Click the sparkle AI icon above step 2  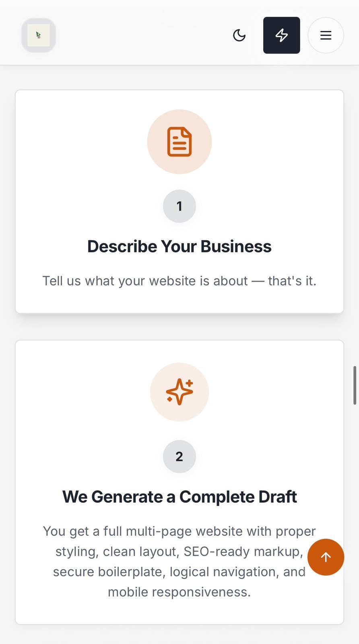click(x=179, y=392)
